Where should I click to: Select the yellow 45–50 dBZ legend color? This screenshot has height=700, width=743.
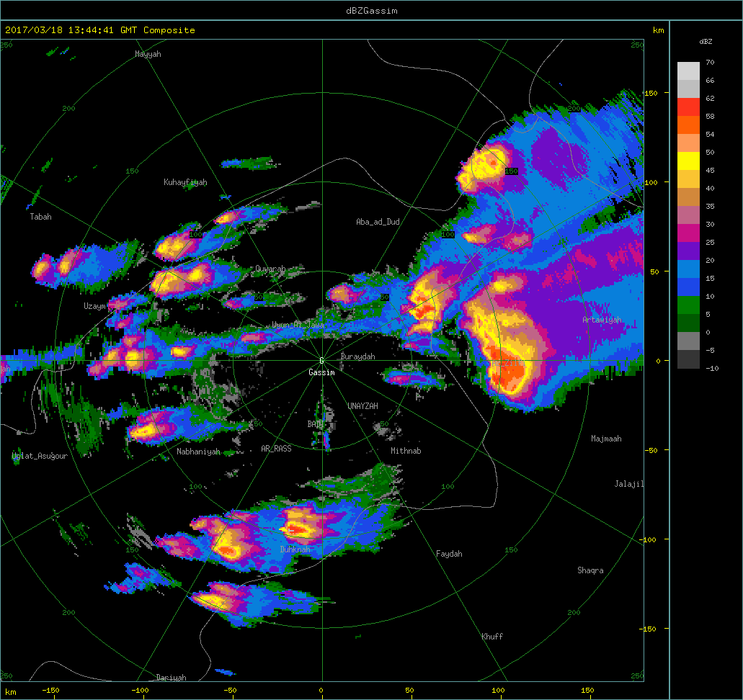(688, 161)
